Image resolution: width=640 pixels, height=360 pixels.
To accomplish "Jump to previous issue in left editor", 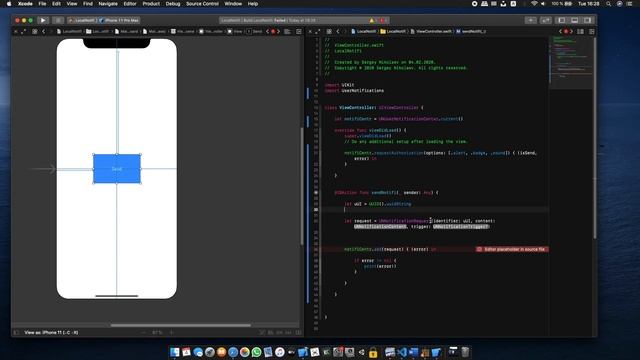I will point(268,31).
